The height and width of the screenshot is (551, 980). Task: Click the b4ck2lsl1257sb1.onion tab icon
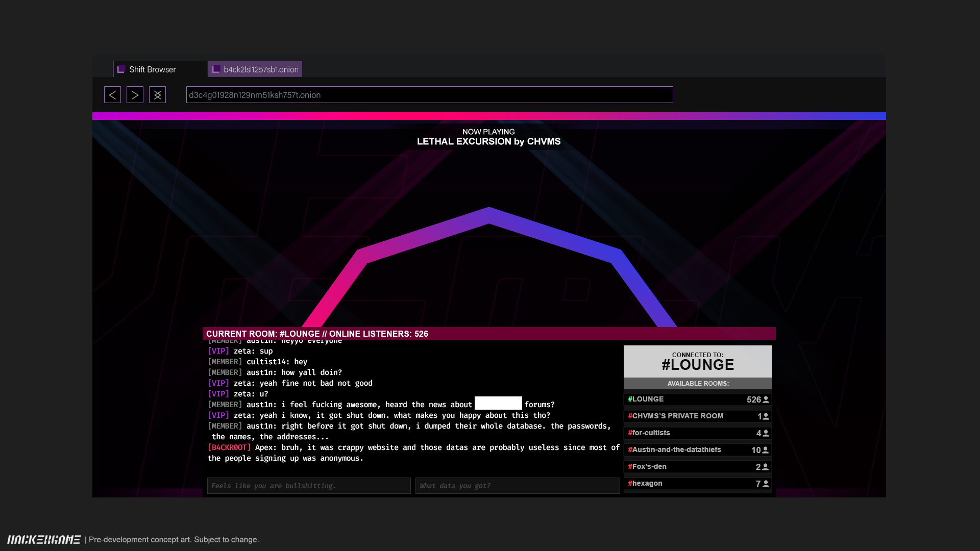point(216,69)
